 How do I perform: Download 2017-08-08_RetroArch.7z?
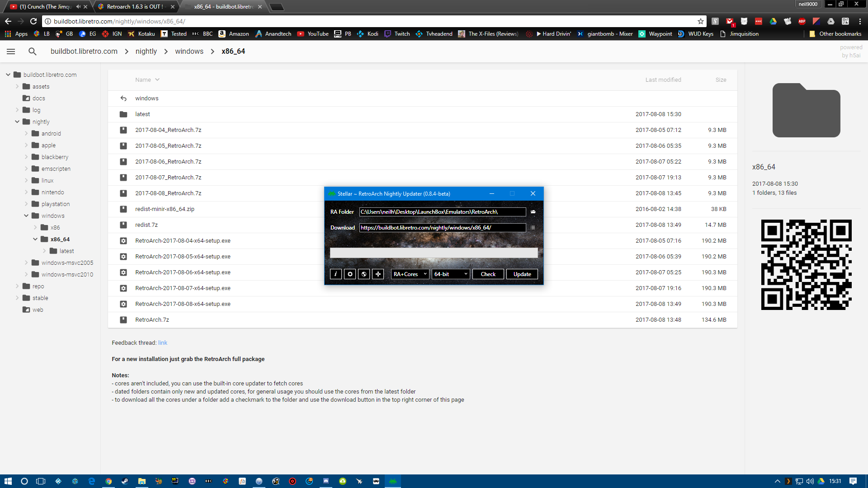[x=422, y=193]
